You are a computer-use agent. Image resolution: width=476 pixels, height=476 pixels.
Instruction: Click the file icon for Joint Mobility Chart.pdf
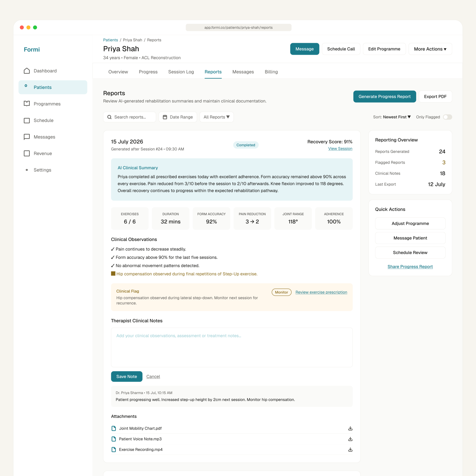(x=114, y=428)
